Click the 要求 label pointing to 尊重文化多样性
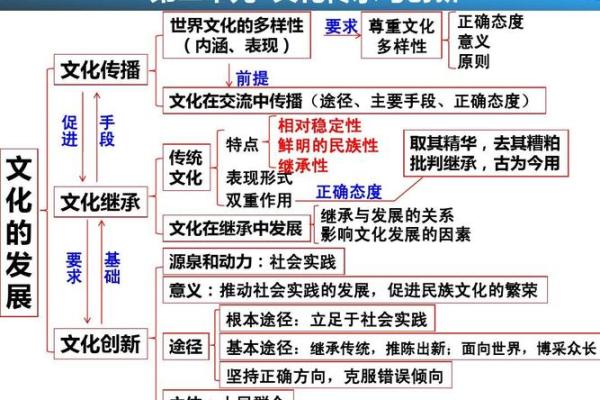The image size is (600, 400). [341, 27]
